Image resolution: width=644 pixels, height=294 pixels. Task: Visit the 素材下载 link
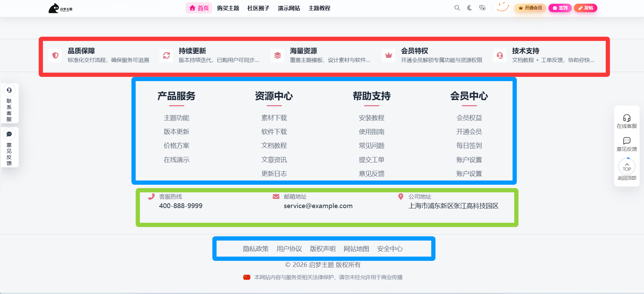coord(274,118)
